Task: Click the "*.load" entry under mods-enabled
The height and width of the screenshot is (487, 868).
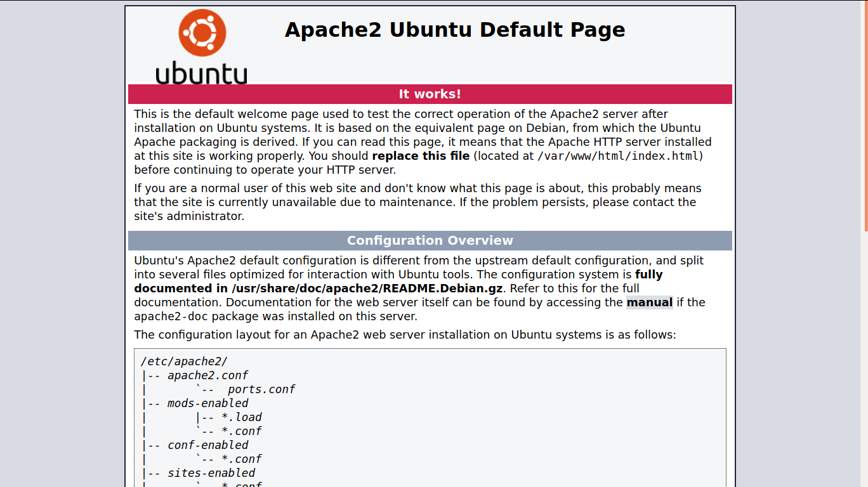Action: click(241, 417)
